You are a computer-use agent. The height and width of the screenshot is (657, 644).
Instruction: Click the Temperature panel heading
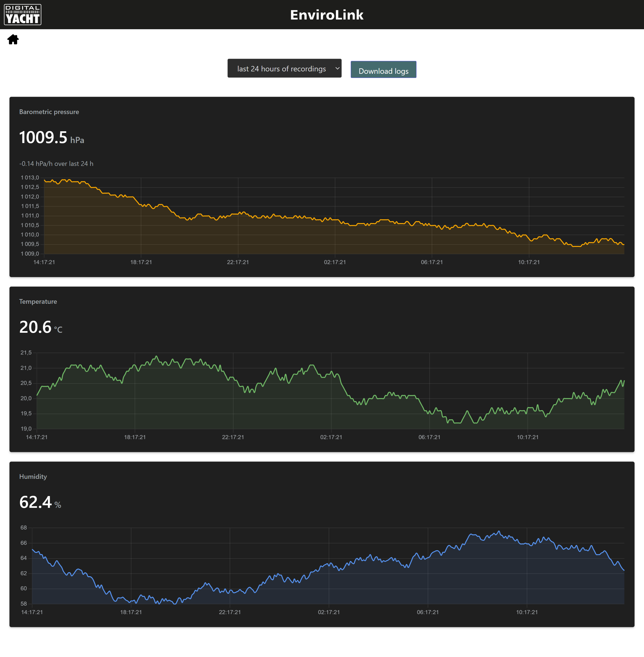(x=38, y=302)
